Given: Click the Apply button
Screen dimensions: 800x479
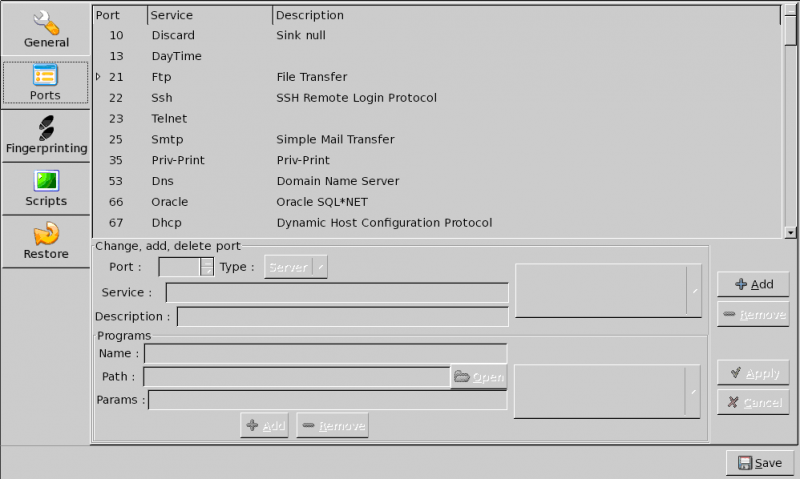Looking at the screenshot, I should coord(753,373).
